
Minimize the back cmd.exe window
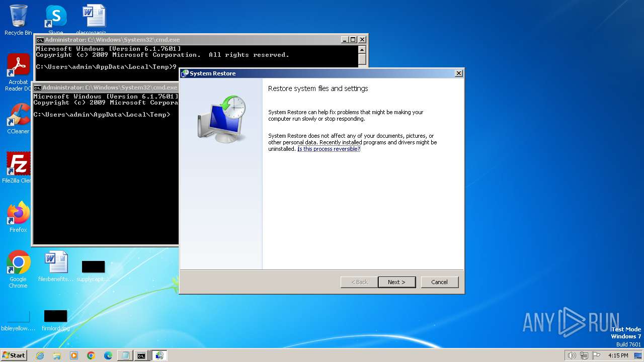(345, 40)
